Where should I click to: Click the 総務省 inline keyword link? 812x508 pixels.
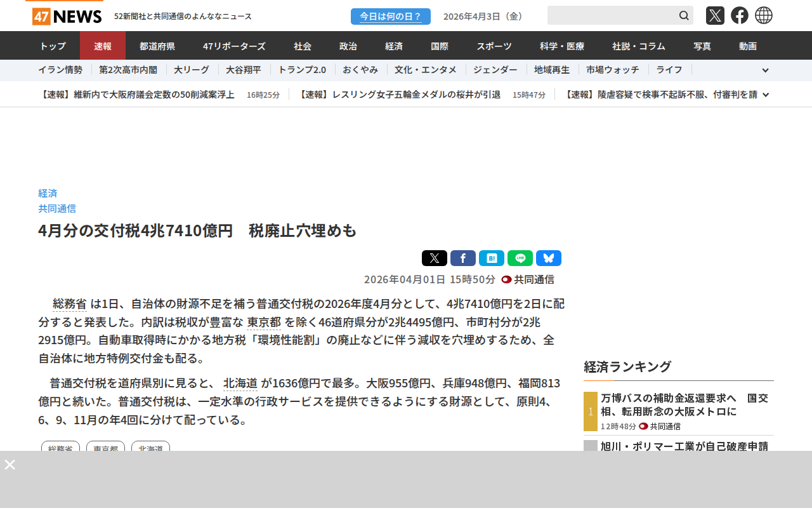click(70, 304)
